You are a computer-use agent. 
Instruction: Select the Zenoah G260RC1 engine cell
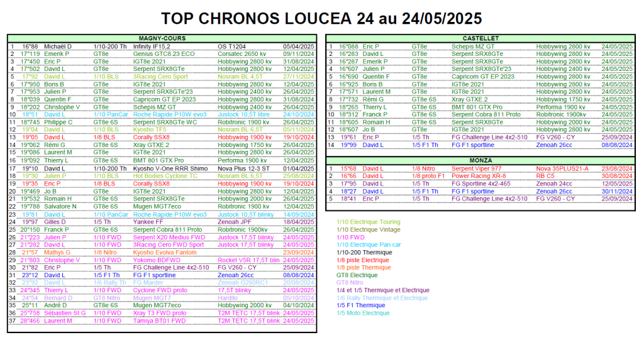tap(243, 283)
